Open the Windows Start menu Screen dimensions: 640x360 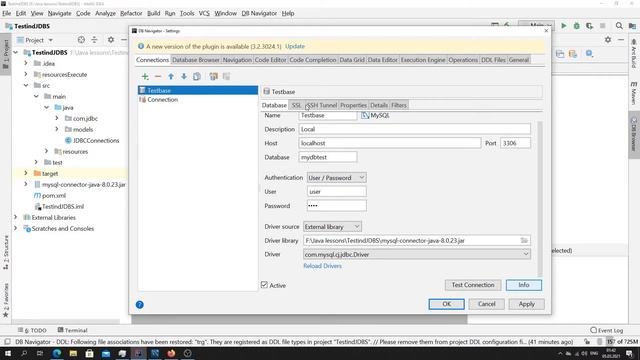(8, 353)
